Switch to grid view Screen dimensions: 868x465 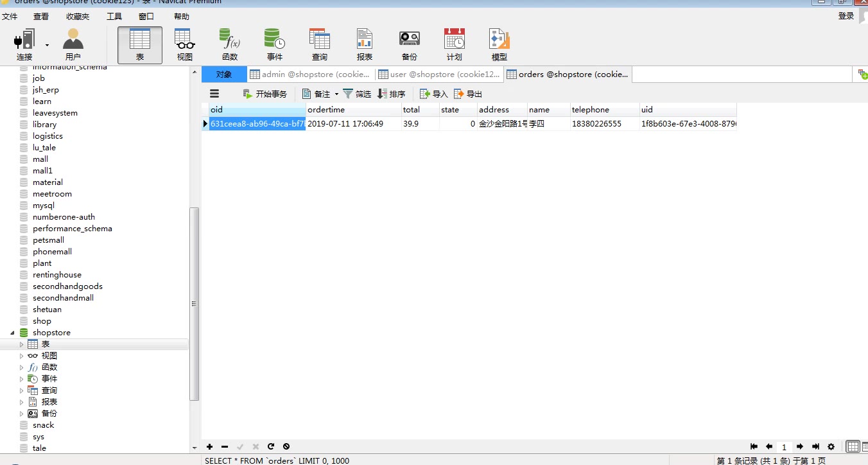[853, 446]
